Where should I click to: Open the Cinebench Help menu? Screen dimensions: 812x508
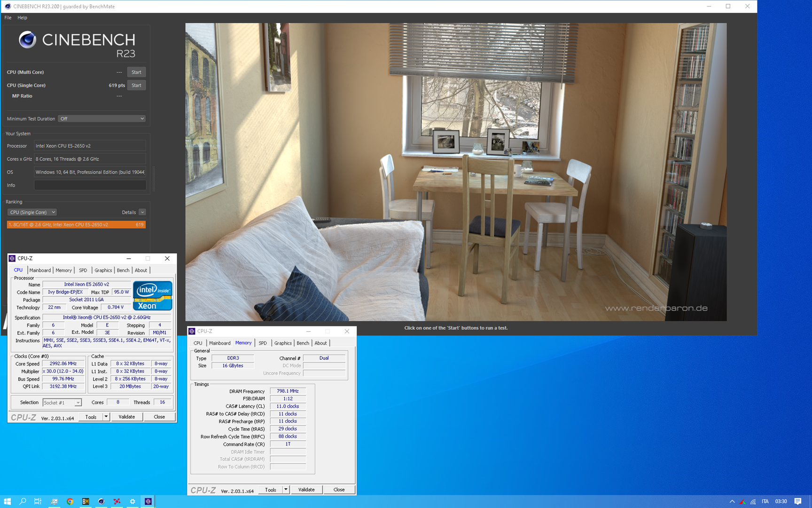(x=22, y=17)
